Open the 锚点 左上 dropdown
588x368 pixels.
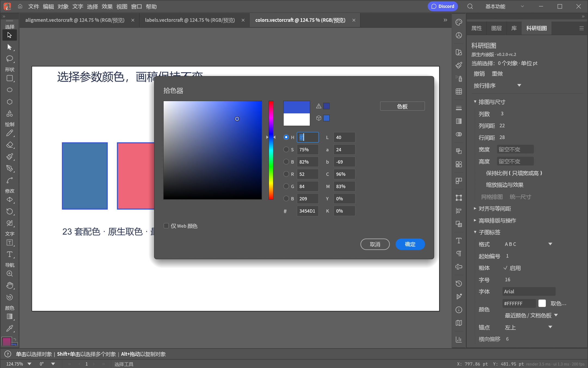click(x=528, y=327)
